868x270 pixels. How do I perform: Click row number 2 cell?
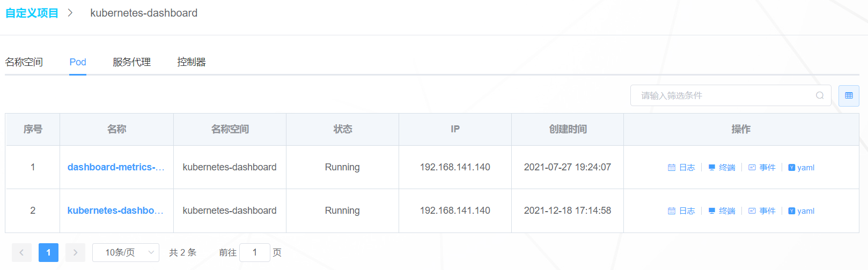(33, 211)
